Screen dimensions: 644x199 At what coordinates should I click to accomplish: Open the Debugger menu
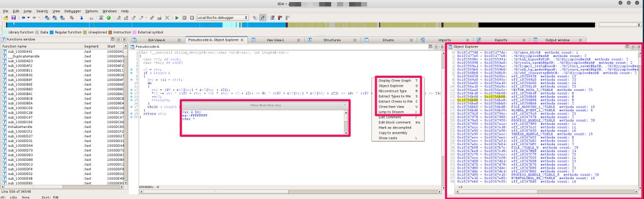point(72,11)
